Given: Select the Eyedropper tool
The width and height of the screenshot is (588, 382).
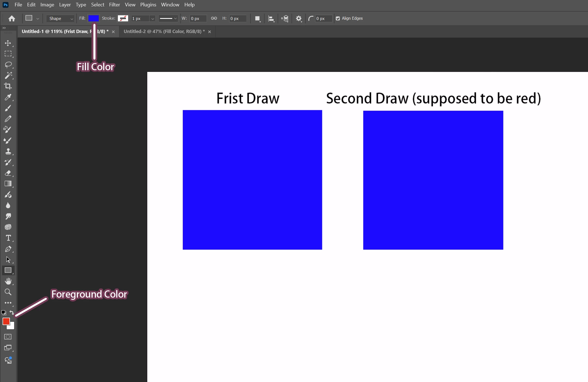Looking at the screenshot, I should (8, 97).
